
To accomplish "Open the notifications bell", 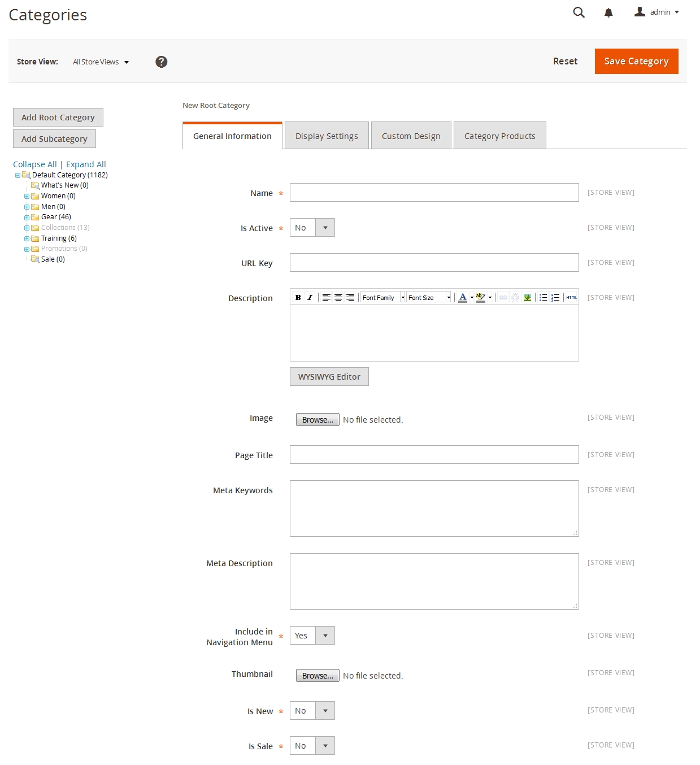I will point(608,12).
